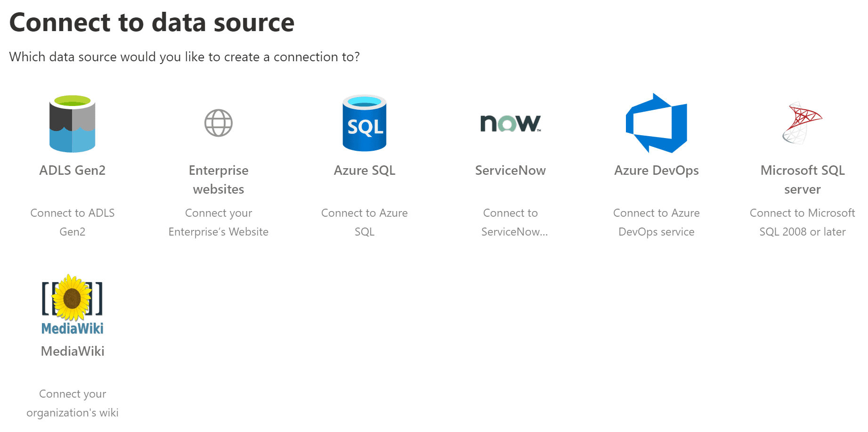Select the ADLS Gen2 storage icon
Viewport: 868px width, 432px height.
click(x=72, y=123)
